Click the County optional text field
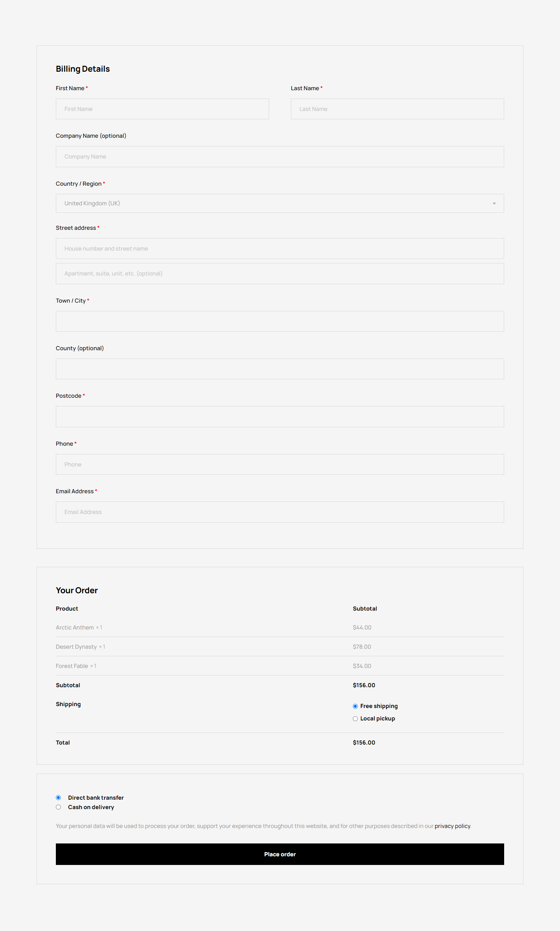The image size is (560, 931). (x=280, y=369)
